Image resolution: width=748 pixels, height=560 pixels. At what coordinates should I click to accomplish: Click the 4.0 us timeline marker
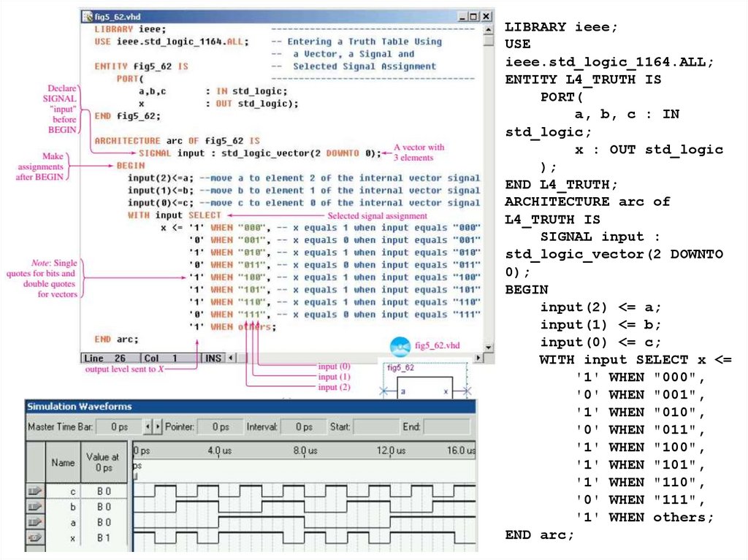tap(219, 451)
